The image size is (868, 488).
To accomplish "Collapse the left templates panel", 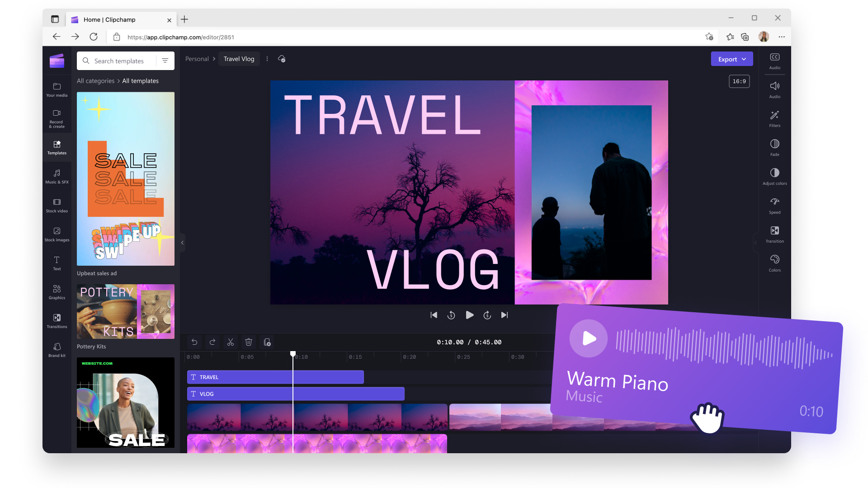I will coord(183,243).
